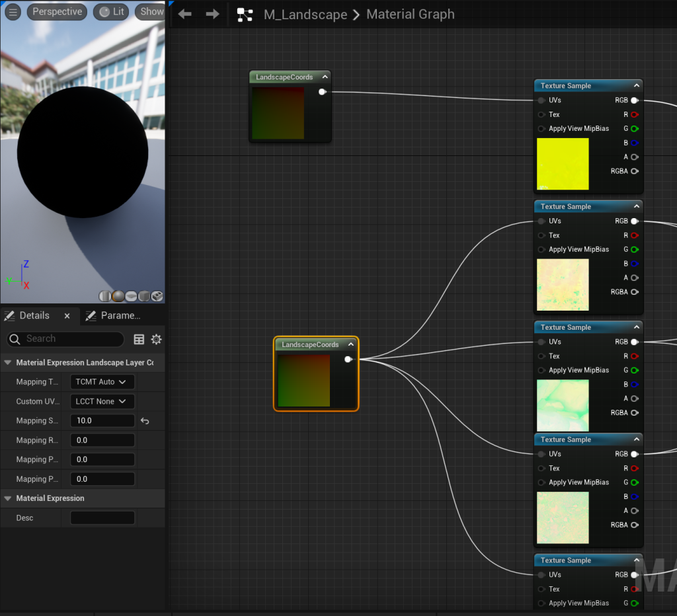Click the Lit view mode button
This screenshot has width=677, height=616.
coord(111,12)
